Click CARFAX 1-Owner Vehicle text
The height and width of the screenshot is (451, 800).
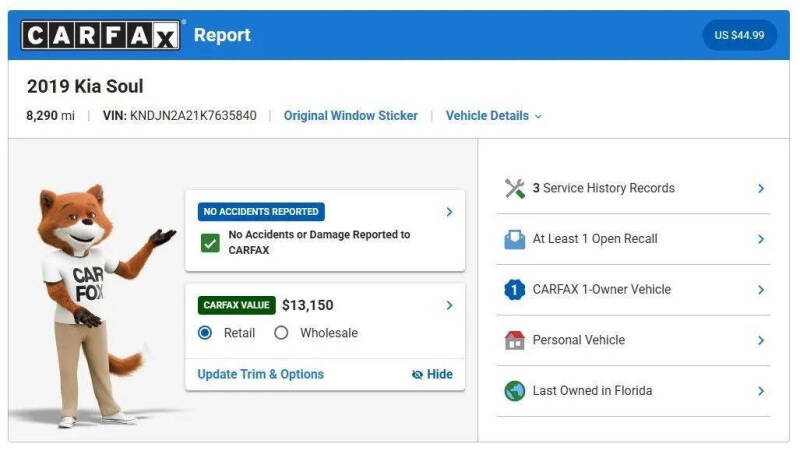602,289
